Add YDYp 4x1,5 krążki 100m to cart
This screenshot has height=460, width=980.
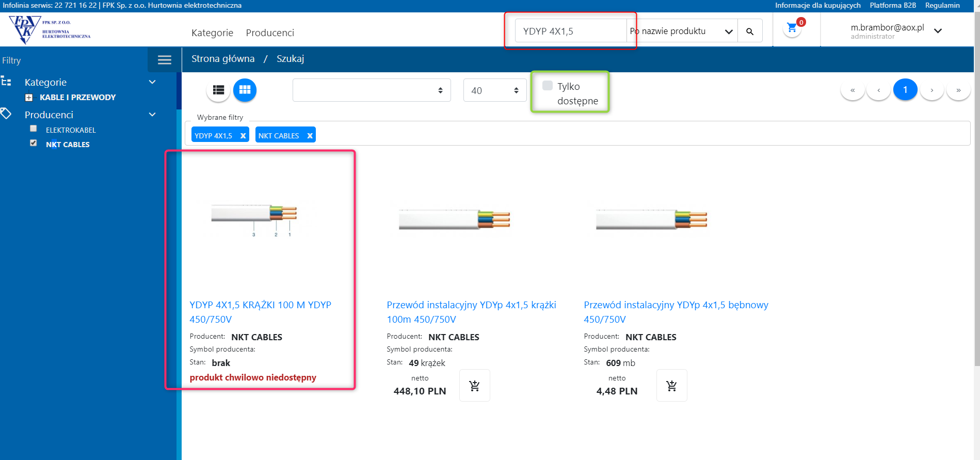474,386
